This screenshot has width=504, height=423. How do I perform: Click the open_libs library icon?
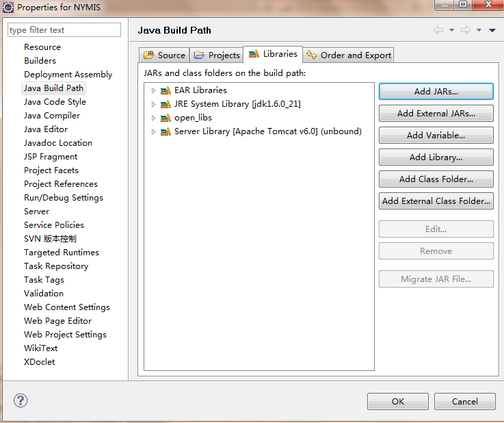click(x=165, y=118)
